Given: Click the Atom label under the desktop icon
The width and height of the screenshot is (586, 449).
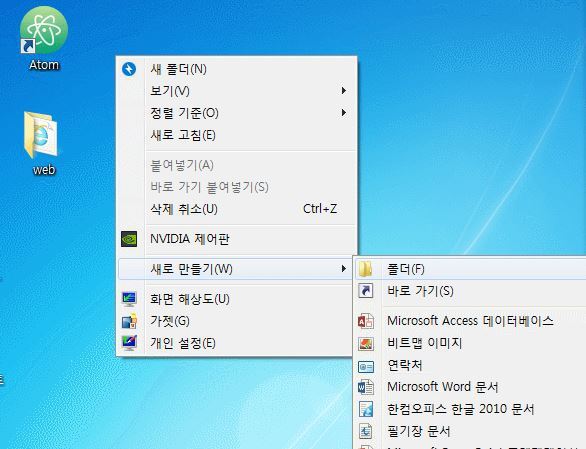Looking at the screenshot, I should (x=44, y=65).
